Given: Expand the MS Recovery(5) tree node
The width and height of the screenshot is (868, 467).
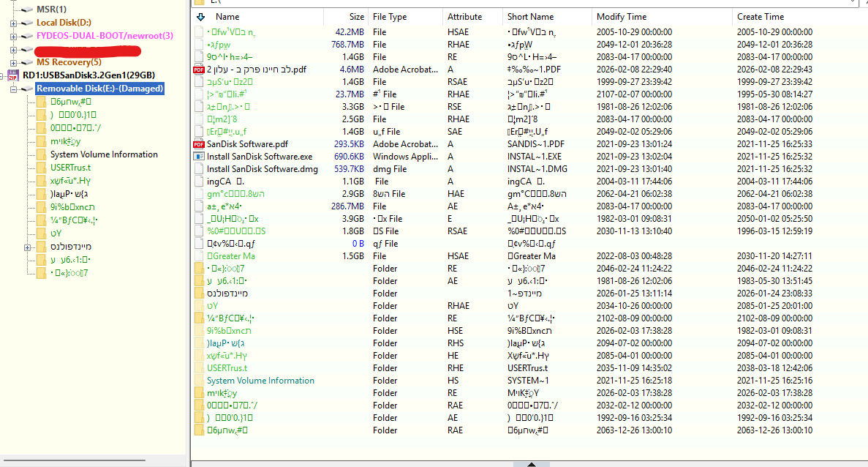Looking at the screenshot, I should [13, 62].
